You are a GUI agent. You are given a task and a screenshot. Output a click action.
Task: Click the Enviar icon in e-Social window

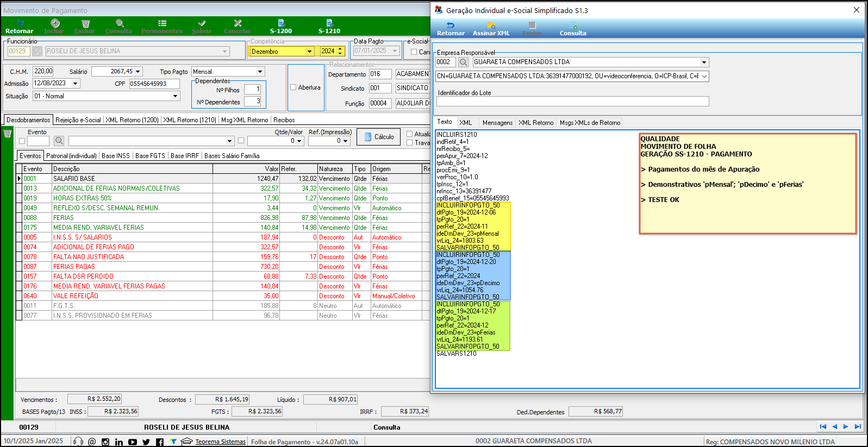pyautogui.click(x=532, y=29)
